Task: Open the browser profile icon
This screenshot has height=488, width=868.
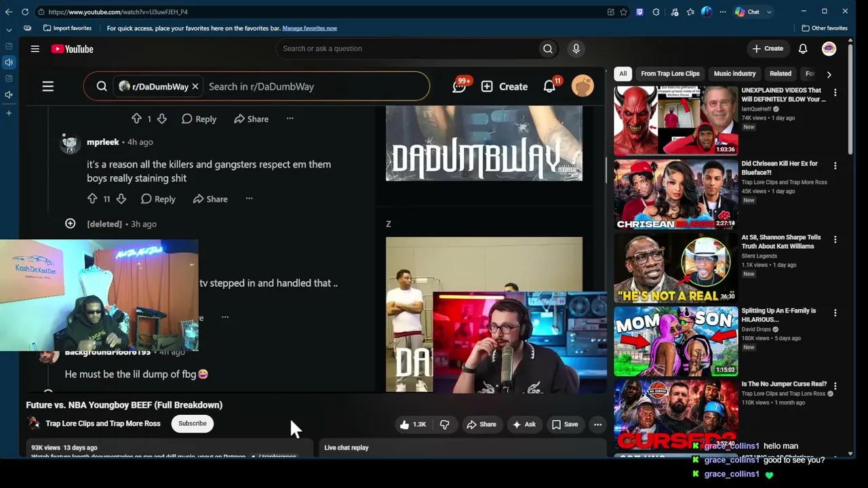Action: tap(706, 12)
